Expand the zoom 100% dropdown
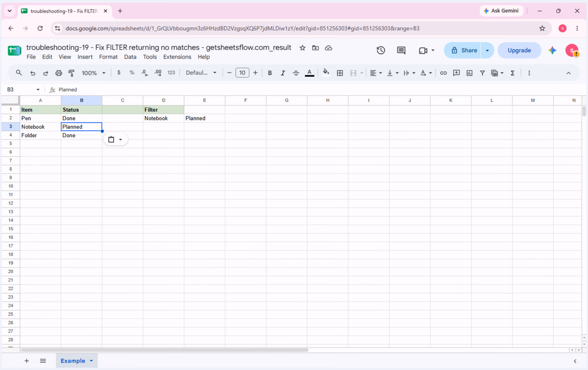This screenshot has width=588, height=370. click(93, 73)
